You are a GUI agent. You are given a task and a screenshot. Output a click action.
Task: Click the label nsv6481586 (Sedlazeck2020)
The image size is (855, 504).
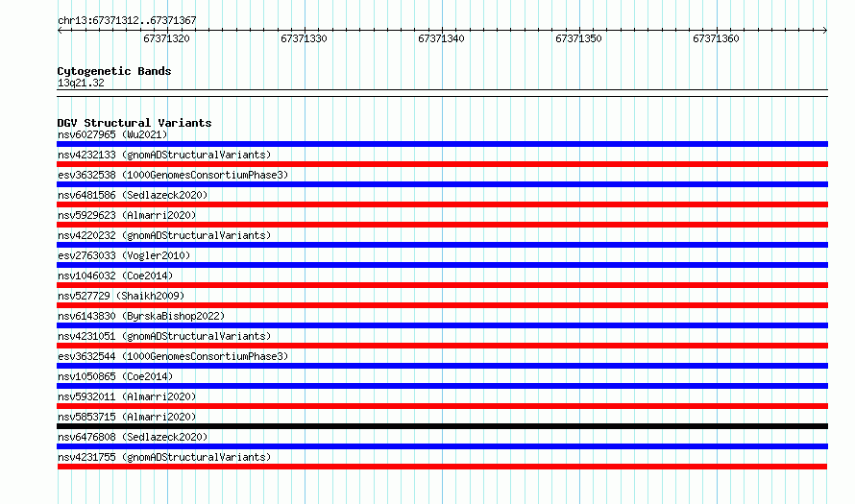tap(133, 195)
